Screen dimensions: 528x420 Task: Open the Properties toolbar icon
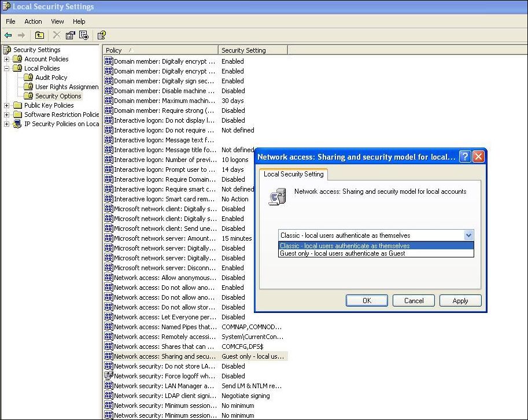click(x=71, y=35)
